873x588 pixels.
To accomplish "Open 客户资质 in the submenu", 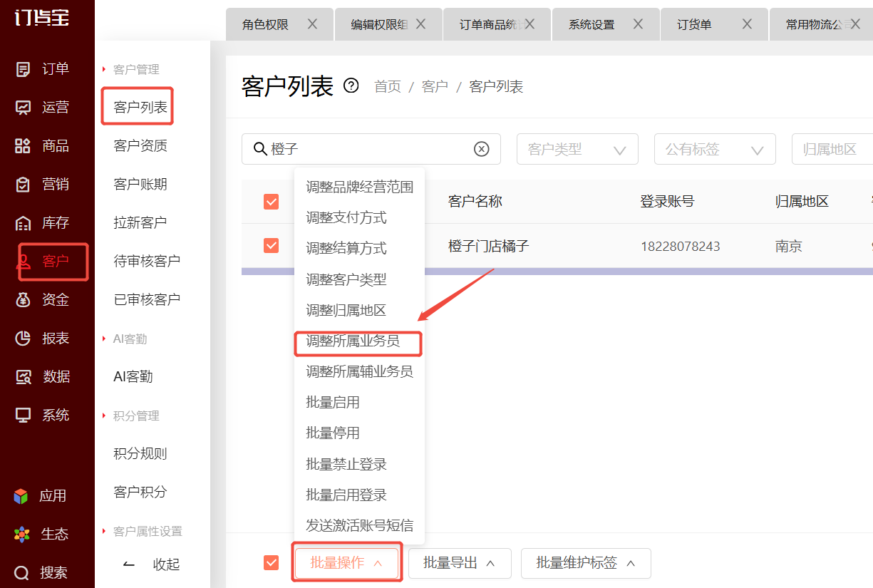I will (140, 145).
